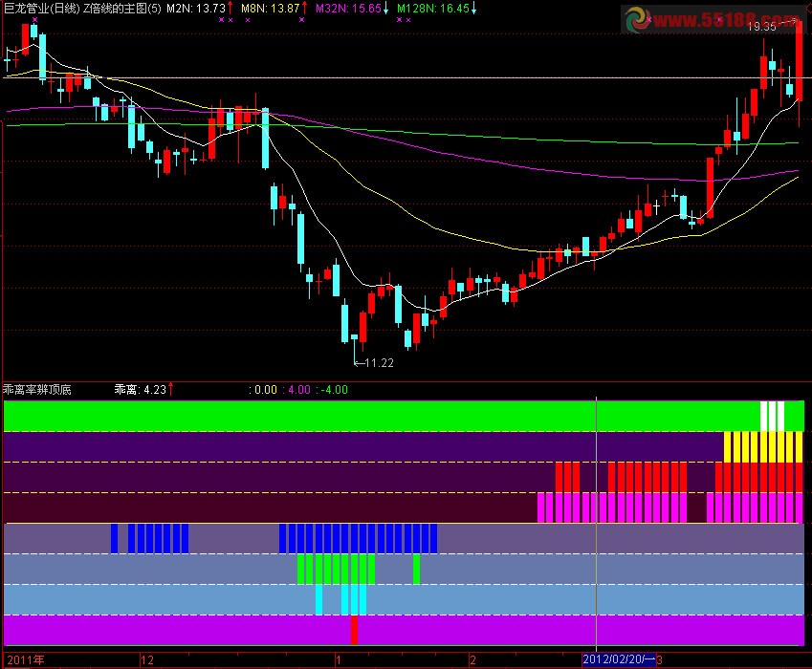Click the single red bar in the bottom purple band

(x=354, y=630)
